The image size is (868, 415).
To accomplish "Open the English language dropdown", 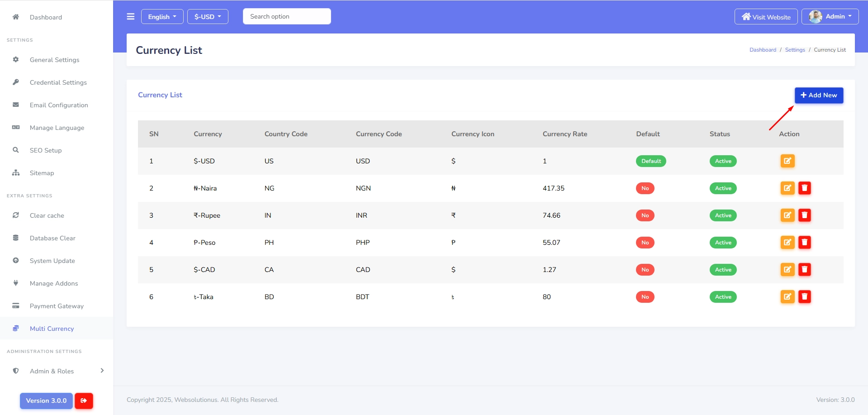I will point(162,17).
